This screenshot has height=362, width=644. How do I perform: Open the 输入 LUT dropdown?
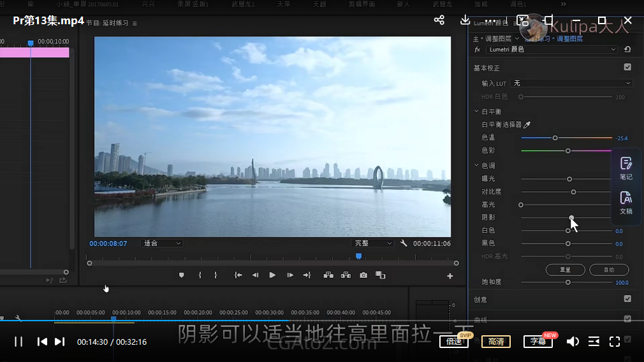coord(572,83)
